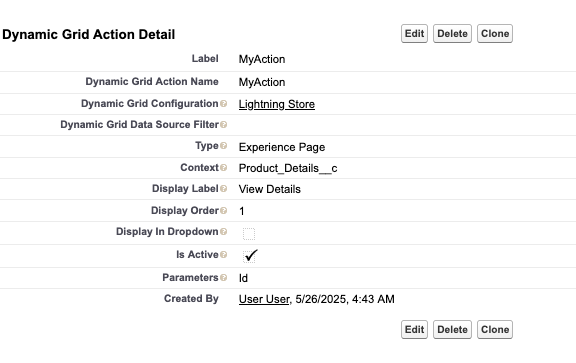Show help icon next to Context
This screenshot has height=363, width=576.
223,168
